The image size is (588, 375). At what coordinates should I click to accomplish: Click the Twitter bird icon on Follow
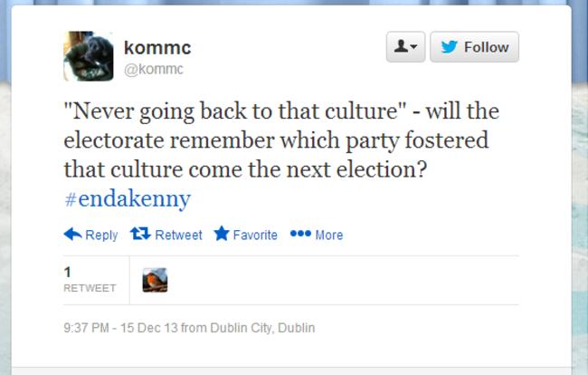pyautogui.click(x=449, y=47)
